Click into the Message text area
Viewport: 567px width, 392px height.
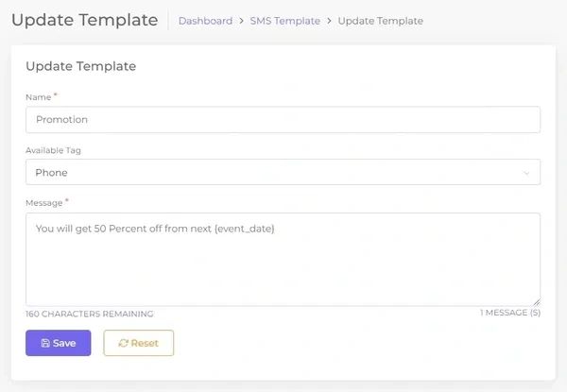click(283, 260)
